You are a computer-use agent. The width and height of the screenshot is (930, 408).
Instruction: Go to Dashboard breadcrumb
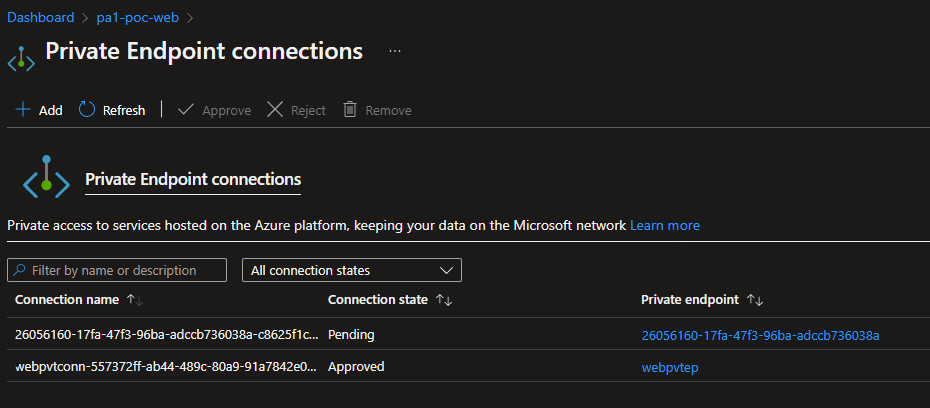click(41, 17)
